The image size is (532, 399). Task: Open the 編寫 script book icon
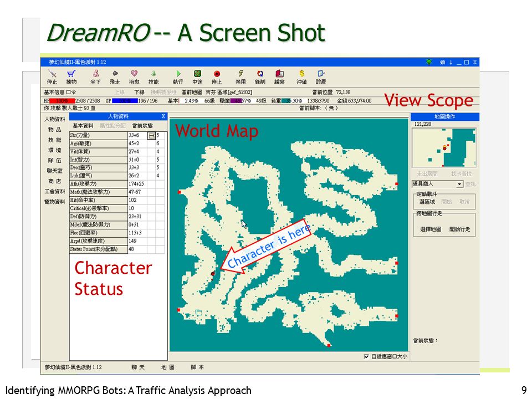pos(279,74)
